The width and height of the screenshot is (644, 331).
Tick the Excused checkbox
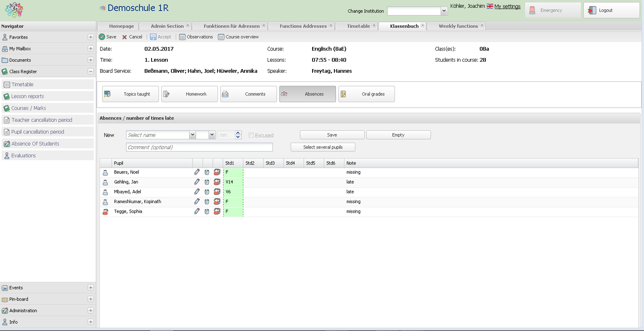[251, 135]
